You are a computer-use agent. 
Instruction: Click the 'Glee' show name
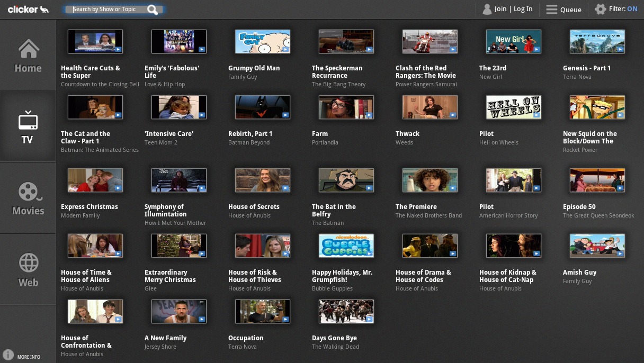pos(151,289)
